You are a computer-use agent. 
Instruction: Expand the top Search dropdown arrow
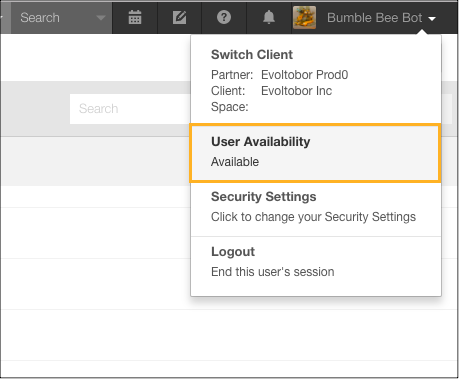tap(101, 18)
